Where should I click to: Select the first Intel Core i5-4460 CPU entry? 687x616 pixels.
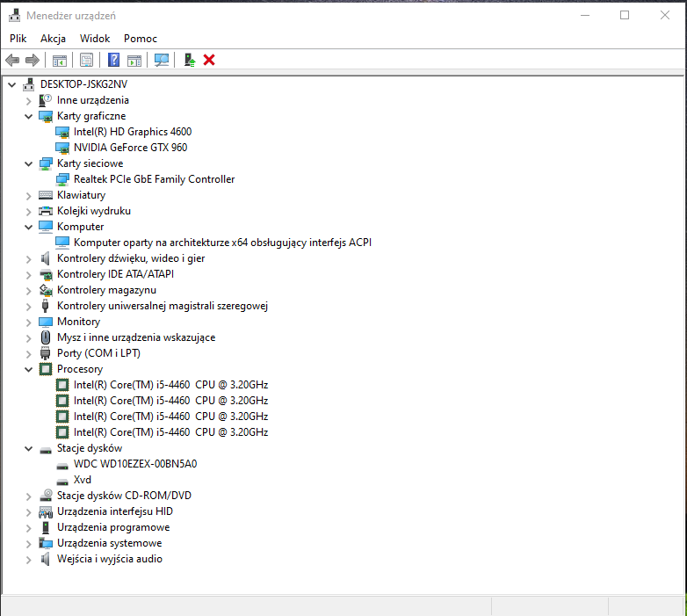tap(170, 385)
